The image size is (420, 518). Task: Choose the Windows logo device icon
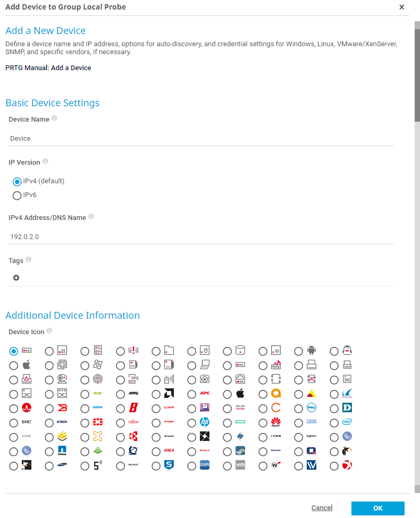coord(85,366)
